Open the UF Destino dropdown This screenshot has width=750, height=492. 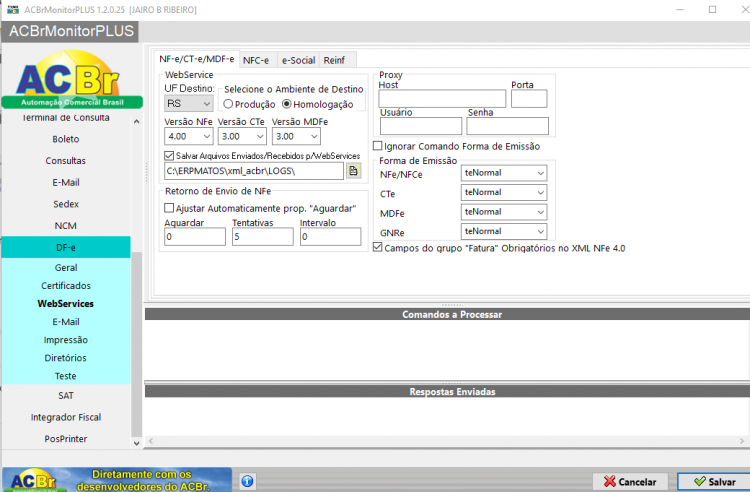pyautogui.click(x=188, y=103)
